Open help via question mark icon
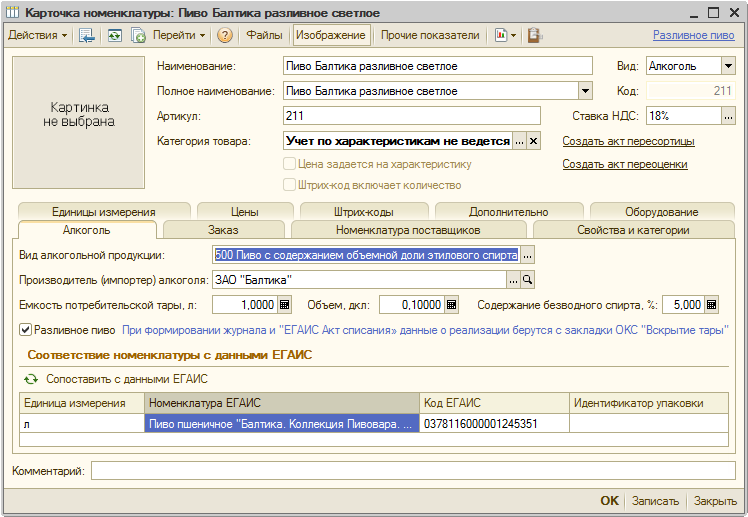 (x=225, y=35)
